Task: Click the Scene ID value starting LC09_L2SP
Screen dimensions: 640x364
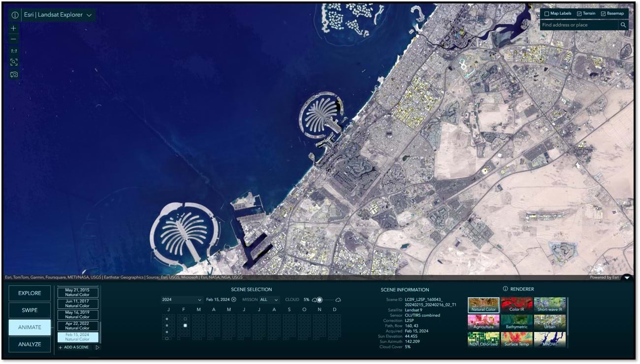Action: 431,302
